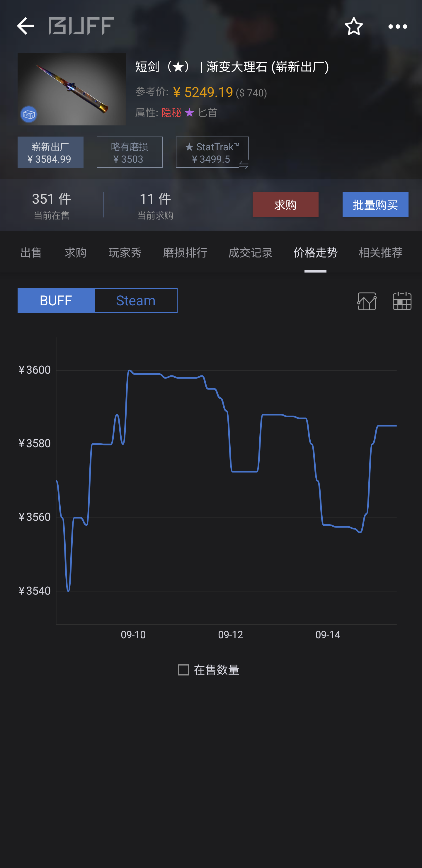Tap the BUFF logo

[81, 26]
